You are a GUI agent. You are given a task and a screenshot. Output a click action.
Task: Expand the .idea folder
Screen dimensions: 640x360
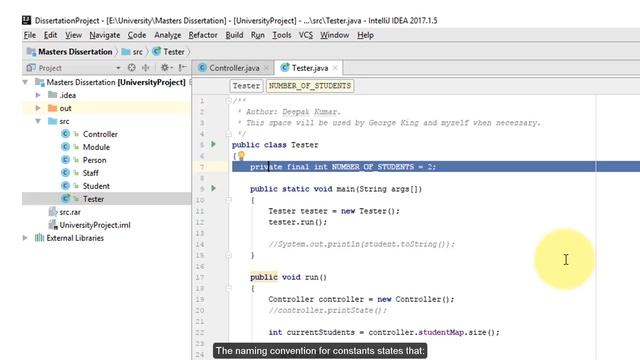point(38,95)
